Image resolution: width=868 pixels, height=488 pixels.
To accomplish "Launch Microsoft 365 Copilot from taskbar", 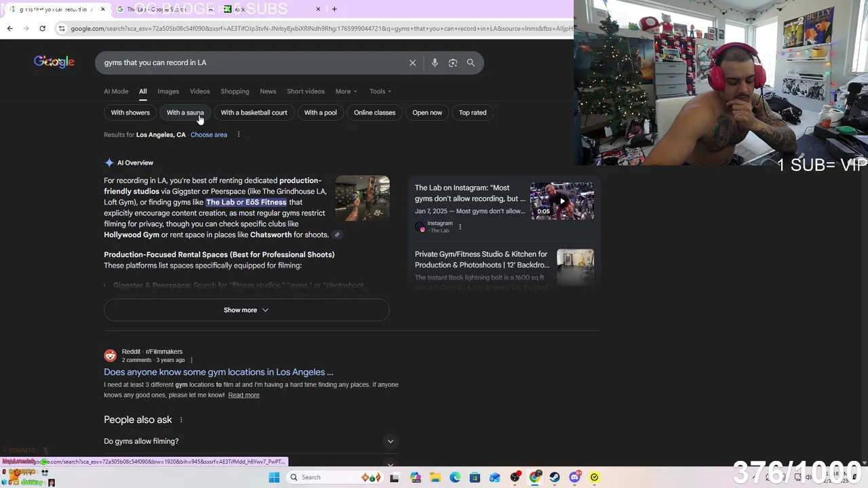I will [x=416, y=477].
